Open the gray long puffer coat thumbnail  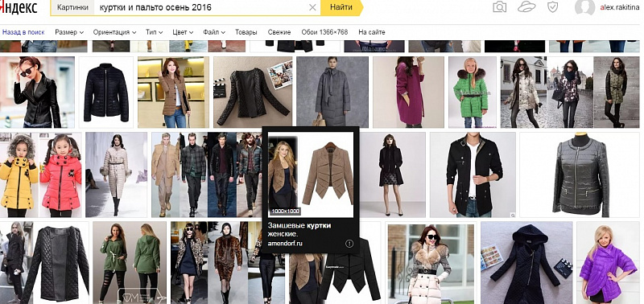click(332, 92)
